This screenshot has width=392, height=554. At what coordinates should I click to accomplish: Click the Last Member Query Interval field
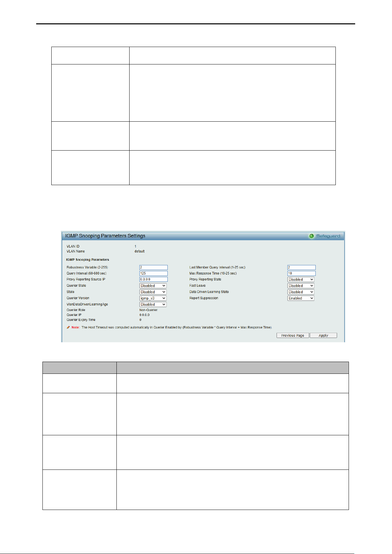click(x=302, y=267)
